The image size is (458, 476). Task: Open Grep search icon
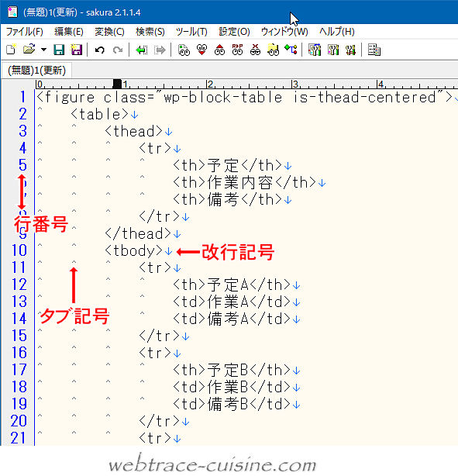coord(273,50)
